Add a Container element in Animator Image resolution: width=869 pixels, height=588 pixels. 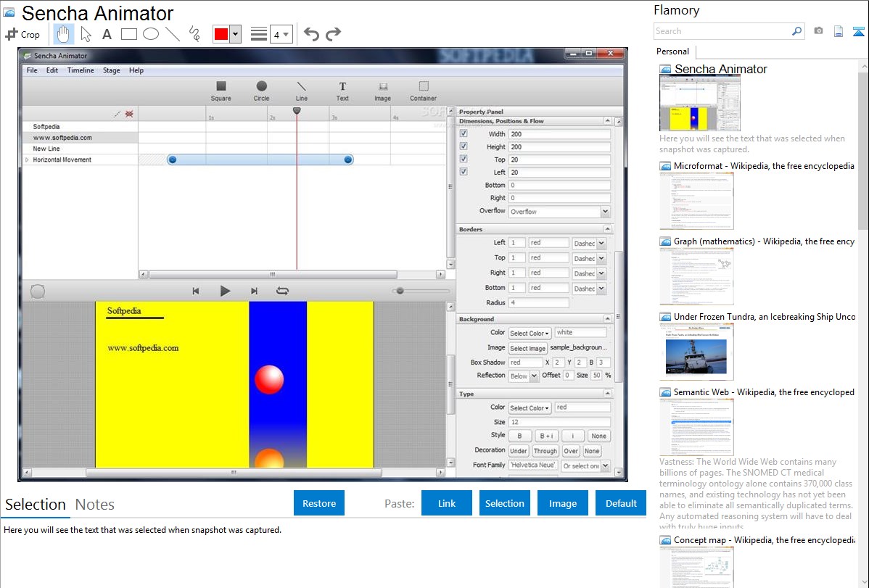click(424, 91)
